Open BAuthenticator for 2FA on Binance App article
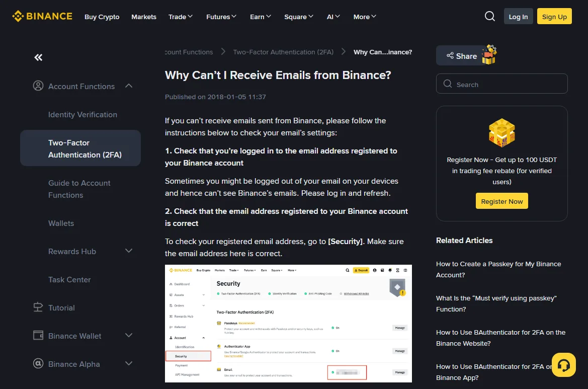This screenshot has width=588, height=389. (493, 372)
